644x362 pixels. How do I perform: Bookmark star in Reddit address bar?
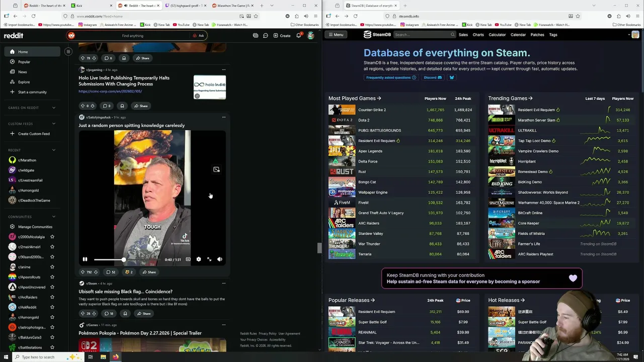click(256, 16)
